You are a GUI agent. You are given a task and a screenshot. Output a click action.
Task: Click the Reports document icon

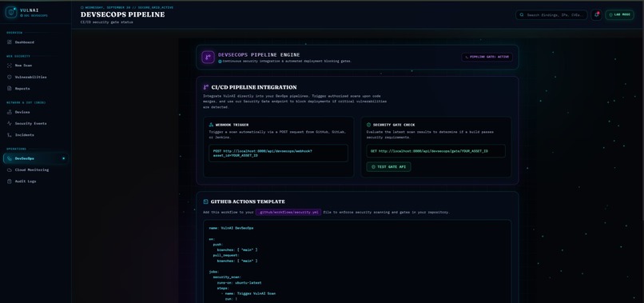click(10, 89)
